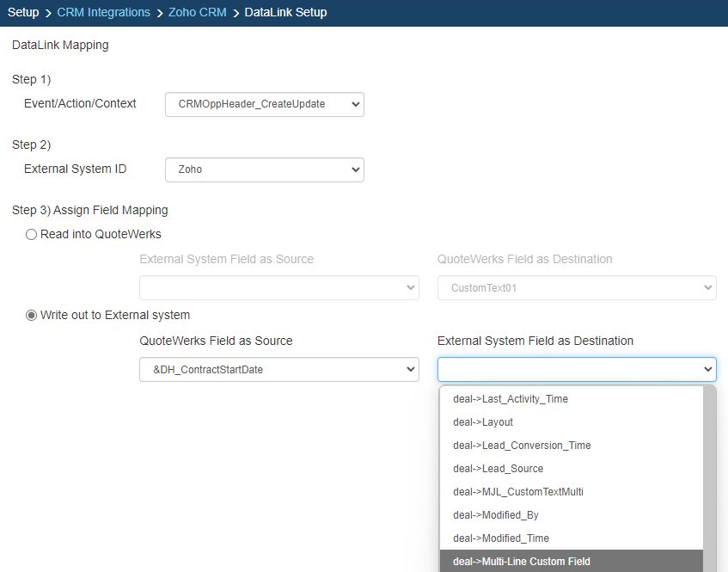Open the Event/Action/Context dropdown
728x572 pixels.
[264, 104]
